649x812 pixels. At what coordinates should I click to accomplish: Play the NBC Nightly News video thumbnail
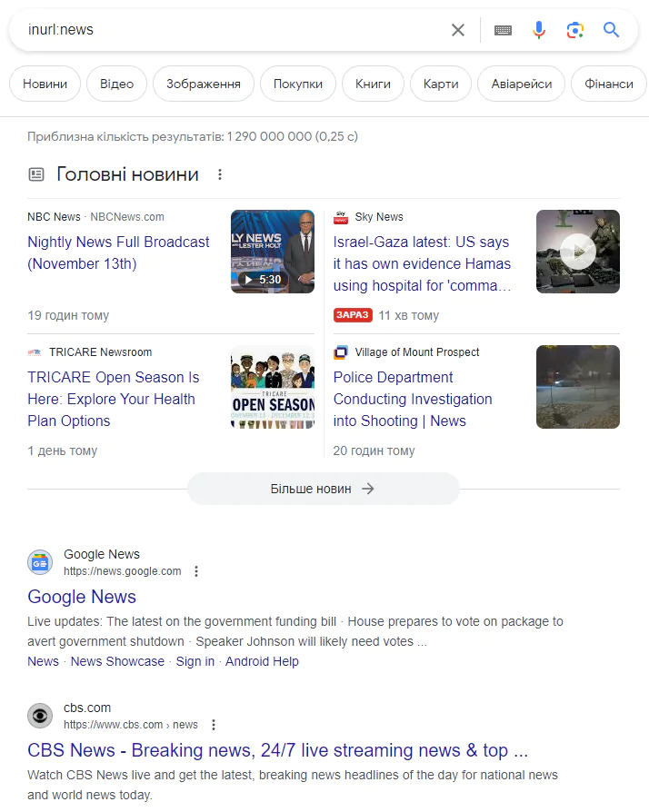click(273, 252)
